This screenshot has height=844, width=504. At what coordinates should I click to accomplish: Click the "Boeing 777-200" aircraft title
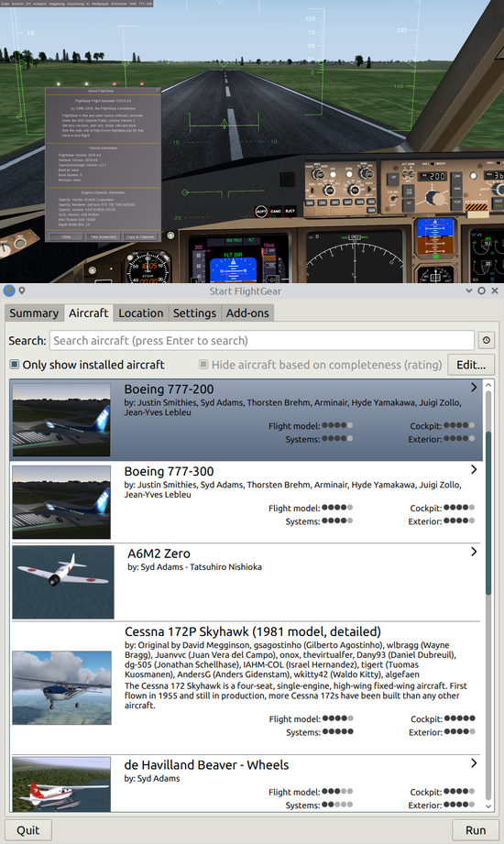pos(170,389)
